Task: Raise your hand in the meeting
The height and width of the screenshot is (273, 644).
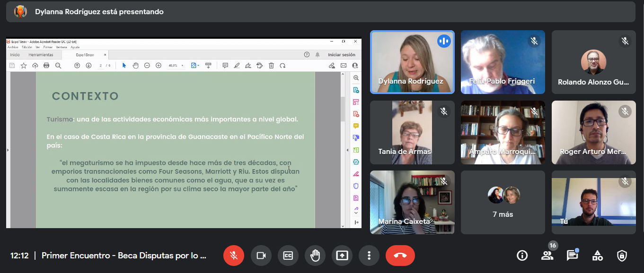Action: [315, 256]
